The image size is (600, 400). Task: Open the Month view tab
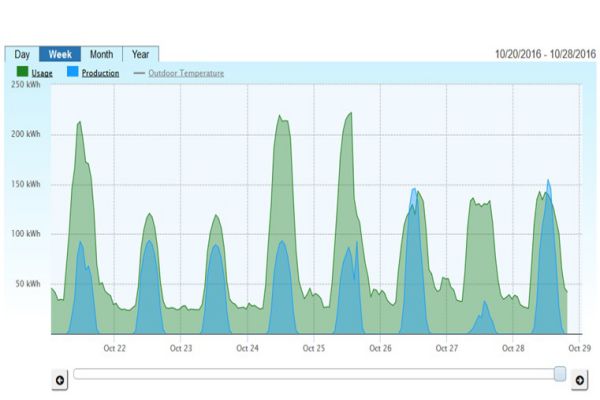[101, 54]
